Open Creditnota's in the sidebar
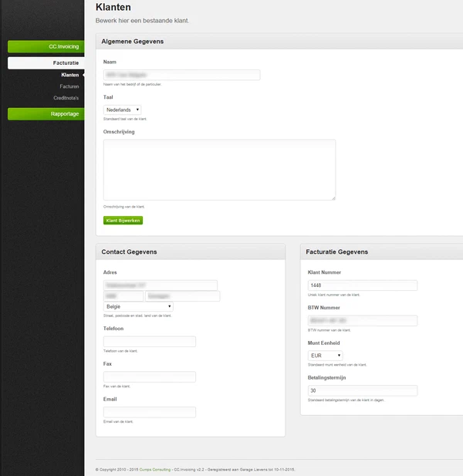The image size is (463, 476). click(x=66, y=98)
